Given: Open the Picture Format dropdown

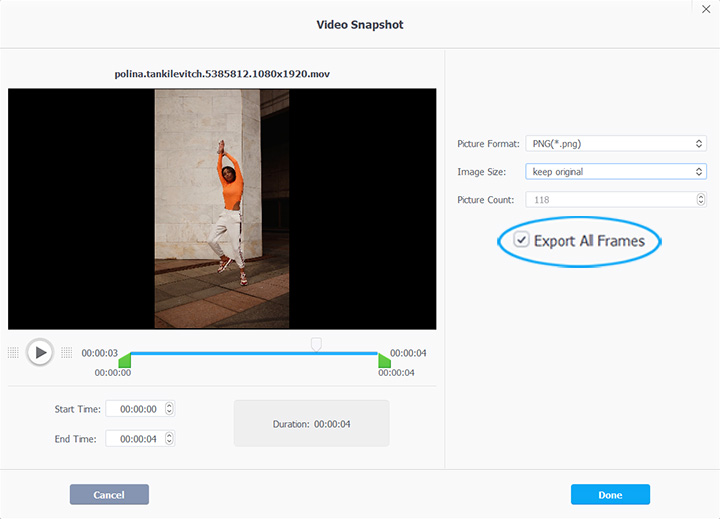Looking at the screenshot, I should coord(616,144).
